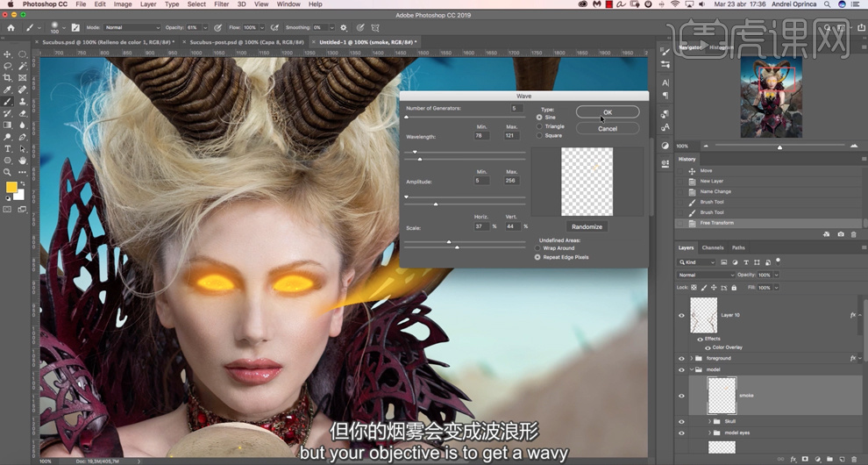Viewport: 868px width, 465px height.
Task: Choose Wrap Around for undefined areas
Action: tap(538, 248)
